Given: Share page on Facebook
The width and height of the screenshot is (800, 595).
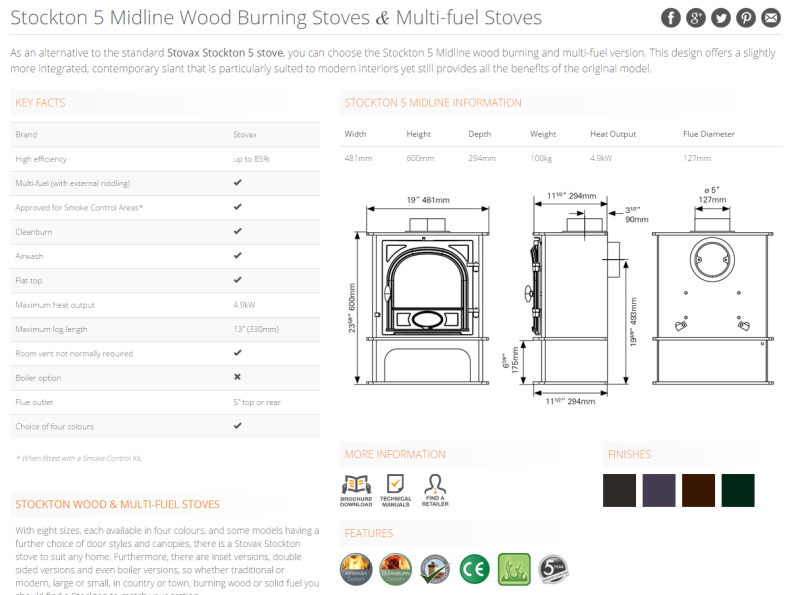Looking at the screenshot, I should coord(670,18).
